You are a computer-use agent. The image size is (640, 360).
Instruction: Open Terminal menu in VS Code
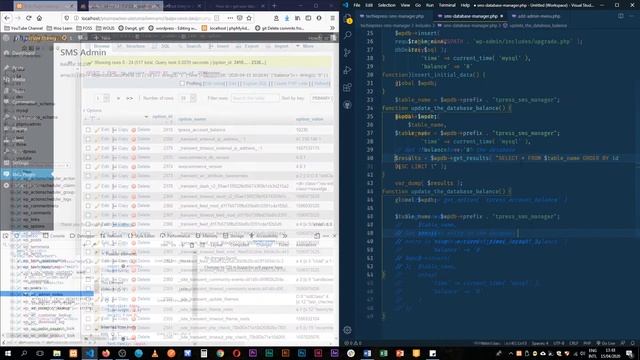point(447,5)
